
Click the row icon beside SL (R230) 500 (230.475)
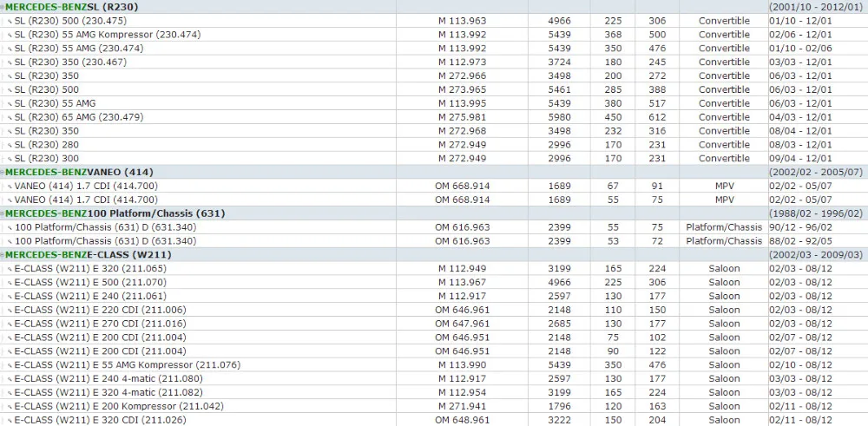click(10, 22)
